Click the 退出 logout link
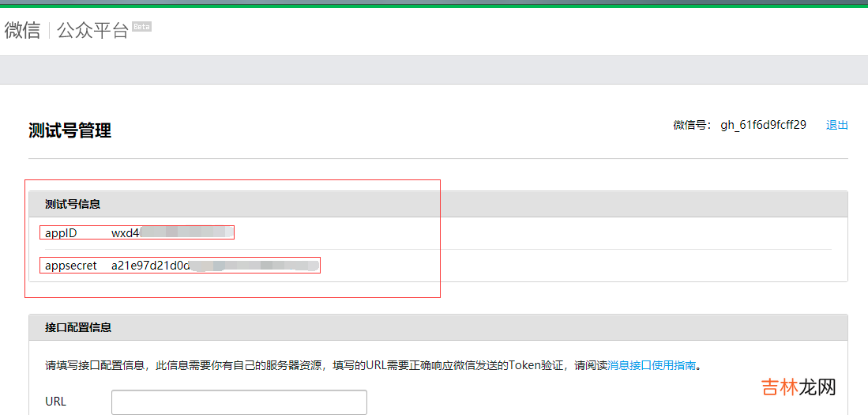This screenshot has width=868, height=415. pos(836,125)
